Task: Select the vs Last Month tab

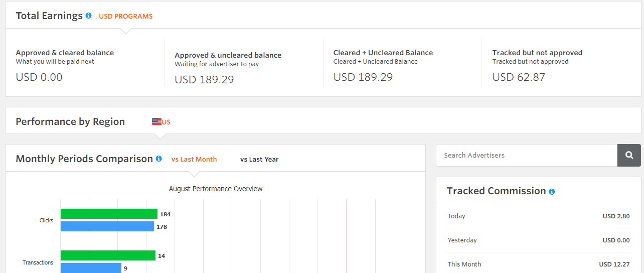Action: tap(194, 160)
